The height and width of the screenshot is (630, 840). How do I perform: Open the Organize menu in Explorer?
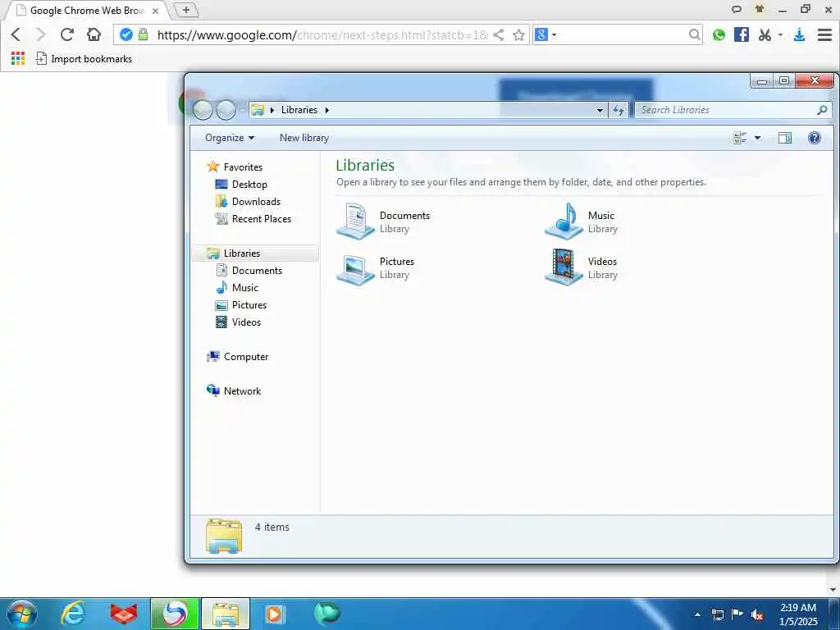(x=230, y=138)
